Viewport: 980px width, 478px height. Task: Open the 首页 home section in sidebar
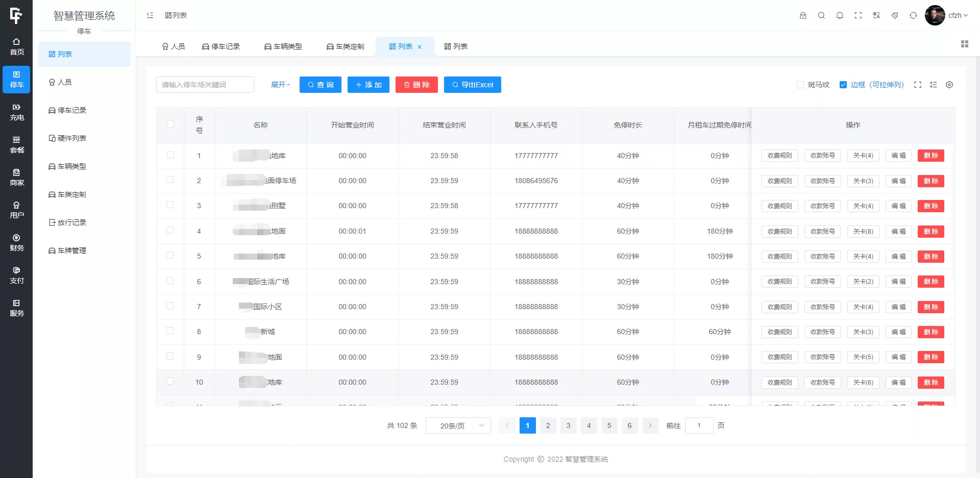(x=16, y=46)
